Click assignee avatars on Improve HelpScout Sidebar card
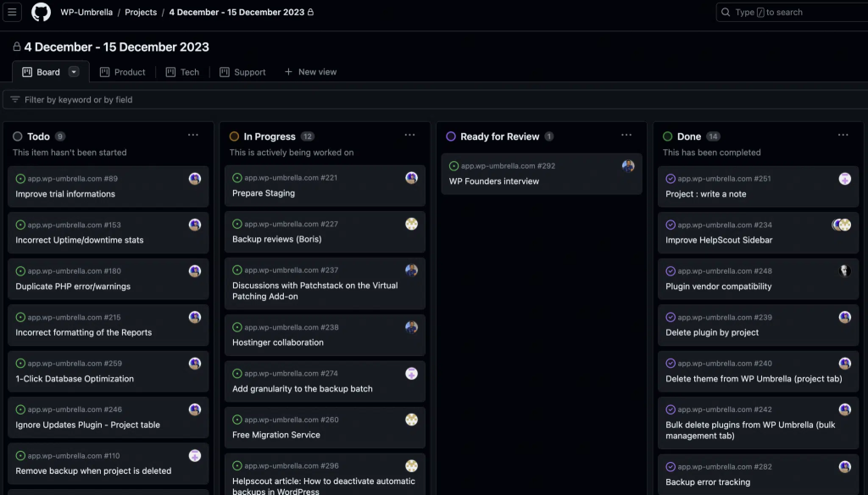868x495 pixels. pos(842,225)
